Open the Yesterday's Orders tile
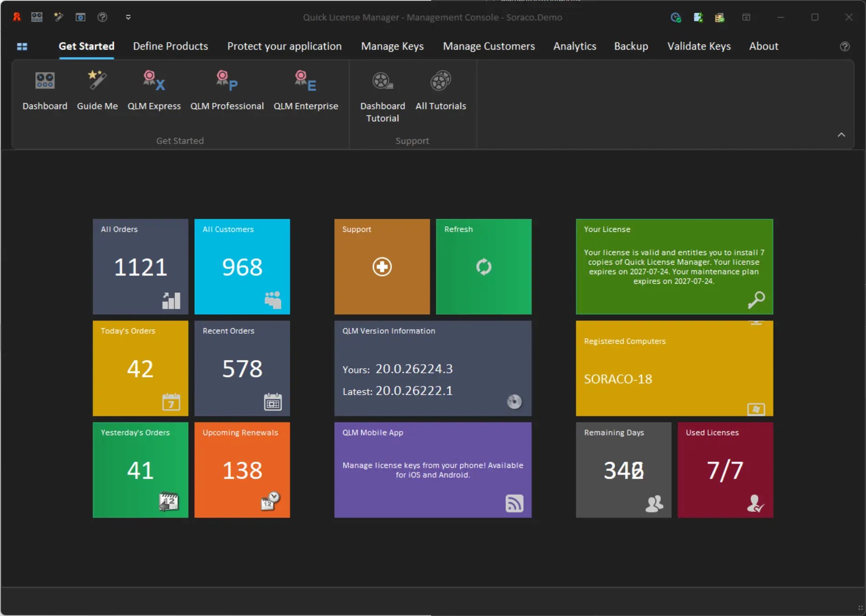 pyautogui.click(x=141, y=470)
